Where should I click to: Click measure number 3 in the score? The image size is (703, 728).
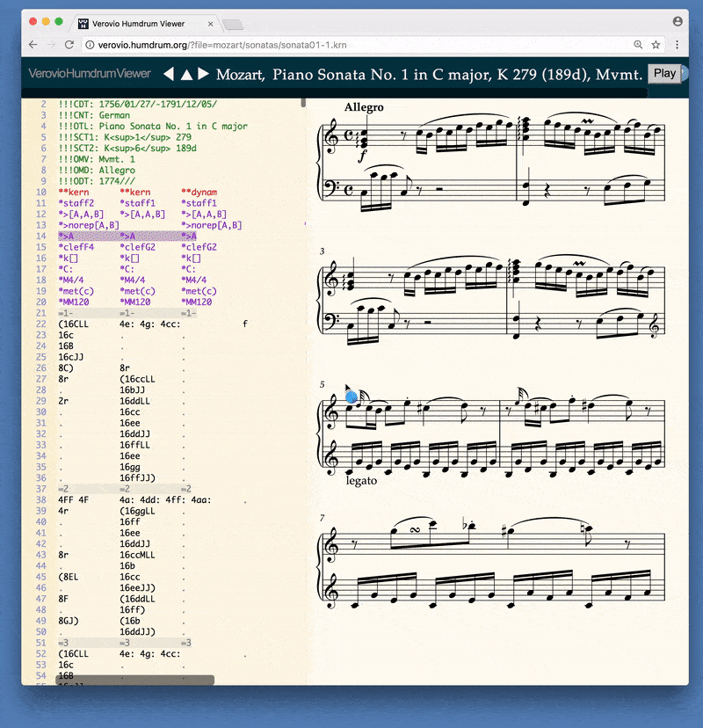(322, 251)
